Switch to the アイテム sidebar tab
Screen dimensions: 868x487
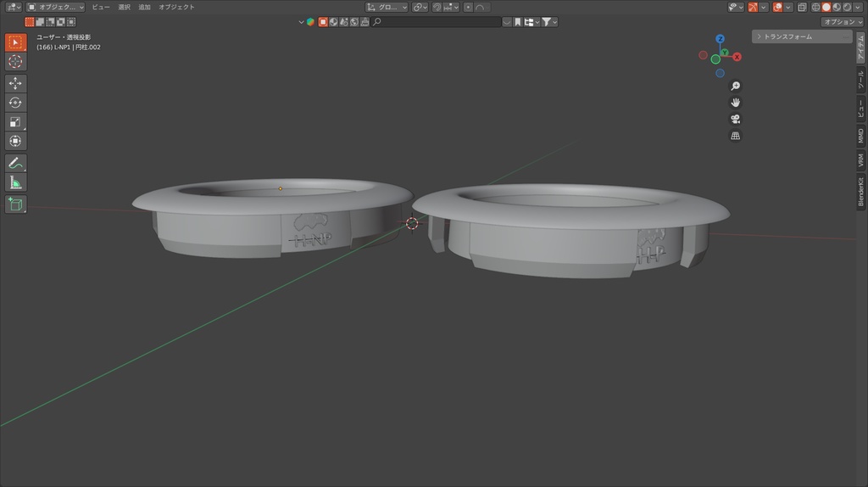pos(861,48)
